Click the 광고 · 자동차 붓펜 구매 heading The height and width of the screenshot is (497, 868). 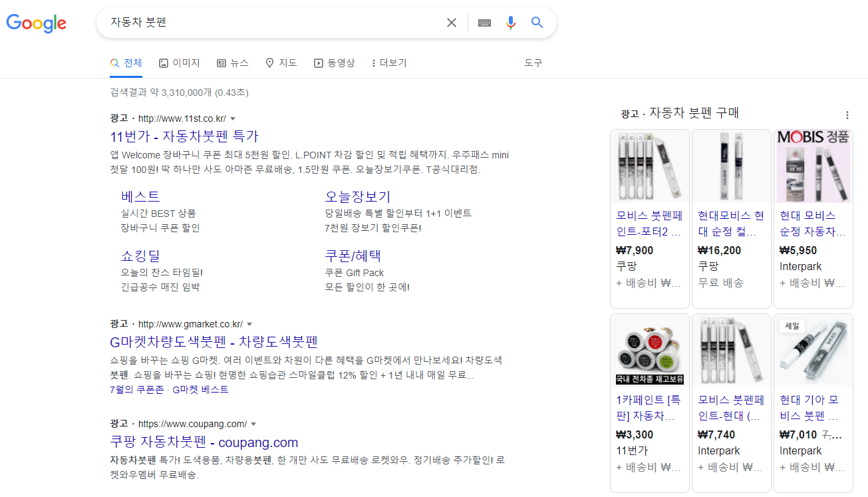point(680,113)
